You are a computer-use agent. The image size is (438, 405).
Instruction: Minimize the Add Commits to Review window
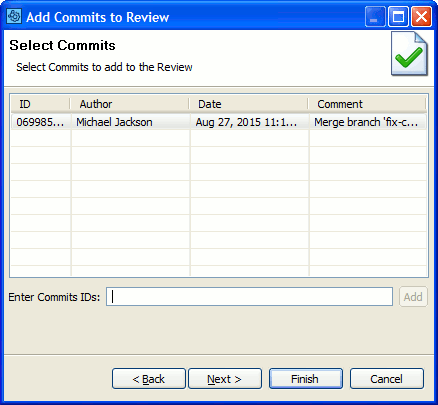pyautogui.click(x=375, y=17)
